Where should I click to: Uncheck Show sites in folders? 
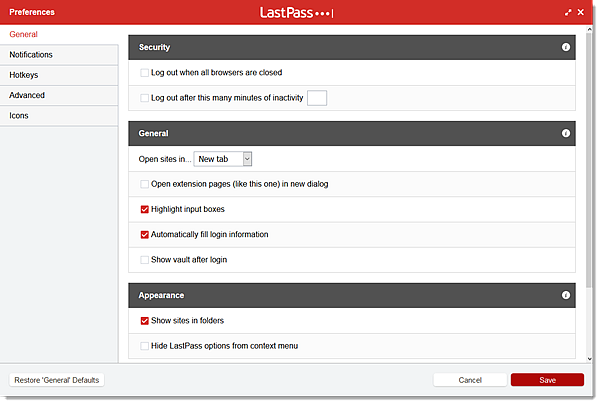[144, 321]
